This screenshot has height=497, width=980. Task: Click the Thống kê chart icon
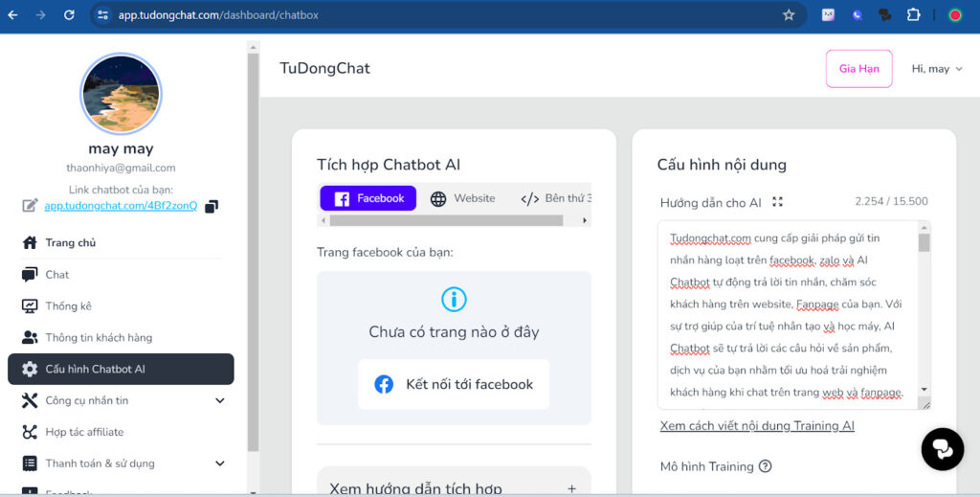tap(30, 305)
